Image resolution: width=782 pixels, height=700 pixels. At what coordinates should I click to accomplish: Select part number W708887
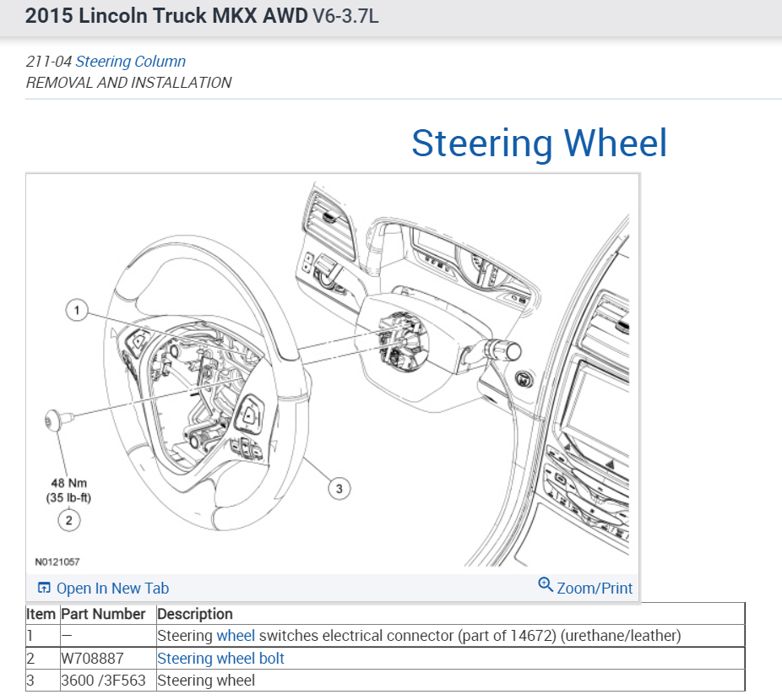(92, 658)
